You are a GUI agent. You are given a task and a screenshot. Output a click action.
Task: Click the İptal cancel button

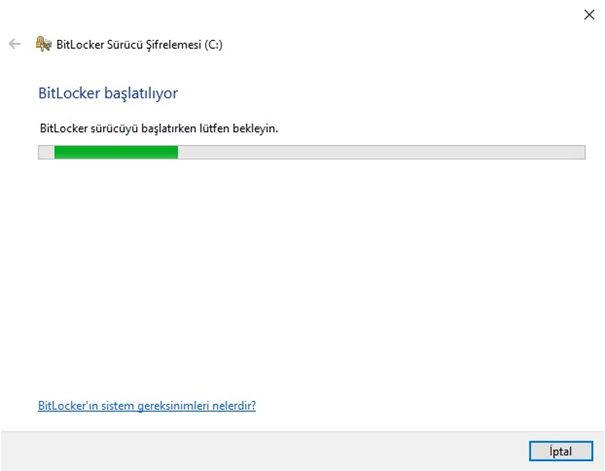(561, 451)
